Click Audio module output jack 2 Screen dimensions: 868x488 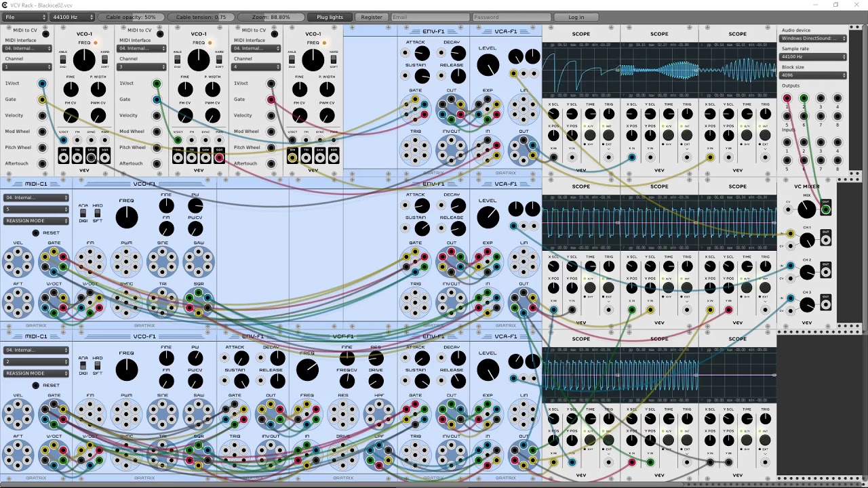click(804, 98)
